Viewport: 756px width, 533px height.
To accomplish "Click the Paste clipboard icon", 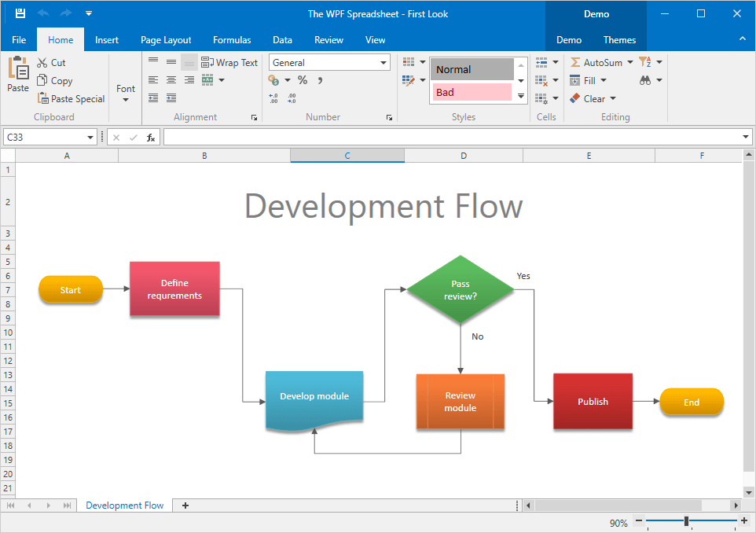I will click(x=18, y=70).
